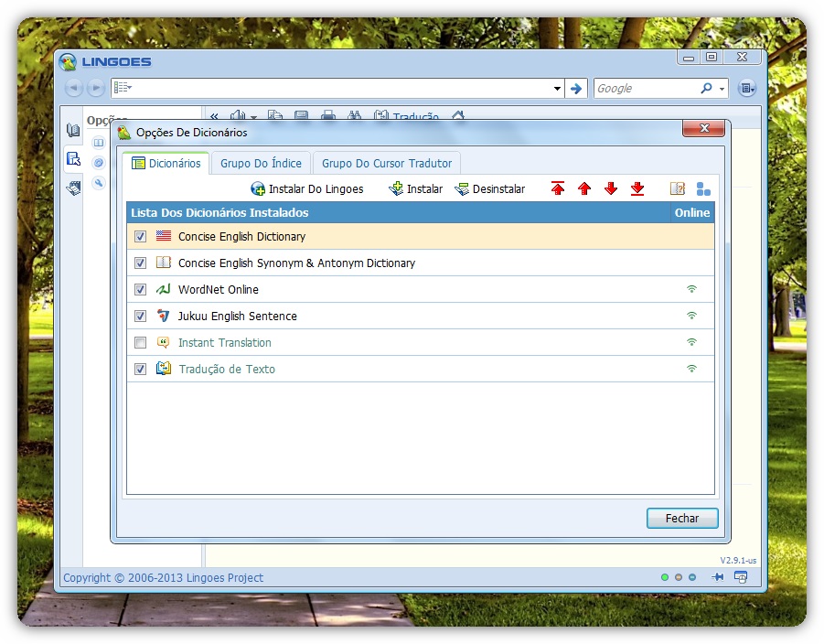Open the search history dropdown arrow

pyautogui.click(x=557, y=89)
